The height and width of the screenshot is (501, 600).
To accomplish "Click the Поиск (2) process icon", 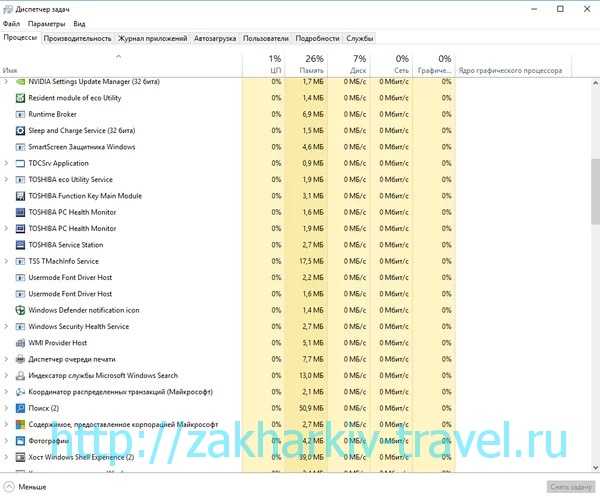I will click(20, 408).
